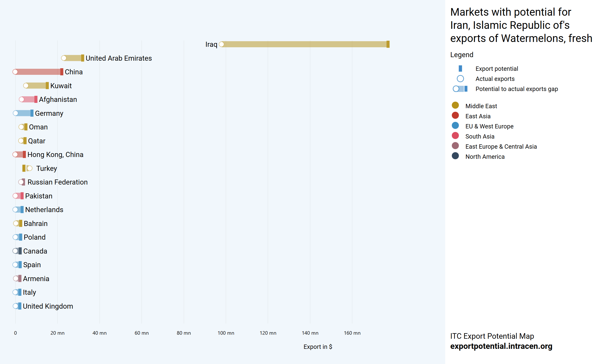597x364 pixels.
Task: Click the Russian Federation country label
Action: (57, 182)
